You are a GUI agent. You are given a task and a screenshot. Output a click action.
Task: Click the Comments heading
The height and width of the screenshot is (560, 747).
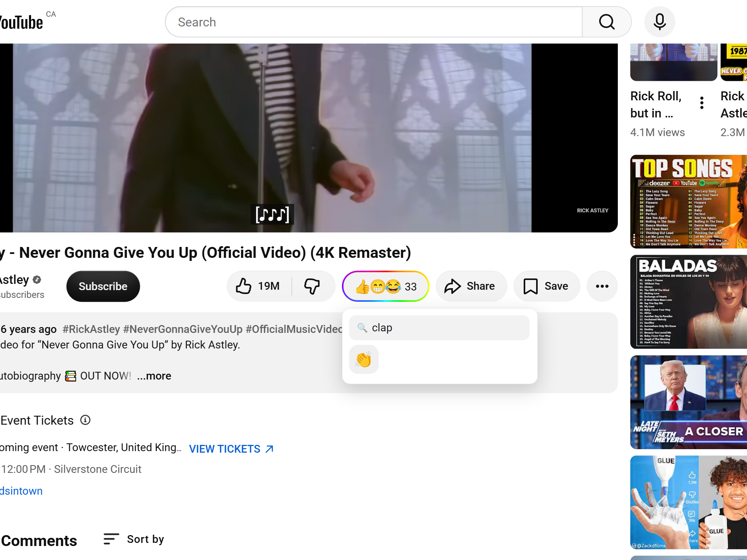(39, 541)
